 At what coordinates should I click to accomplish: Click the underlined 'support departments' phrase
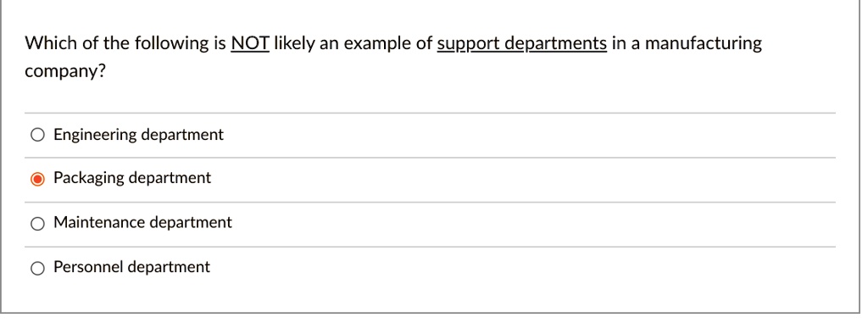pos(522,44)
